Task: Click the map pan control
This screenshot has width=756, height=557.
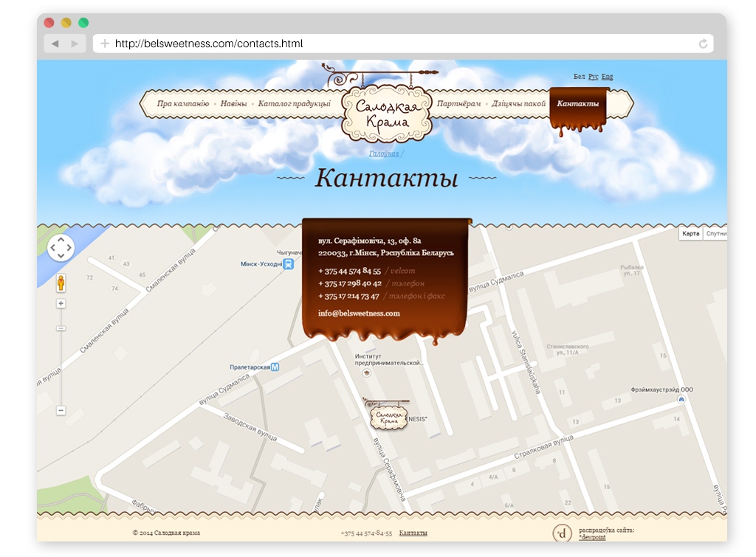Action: click(x=61, y=248)
